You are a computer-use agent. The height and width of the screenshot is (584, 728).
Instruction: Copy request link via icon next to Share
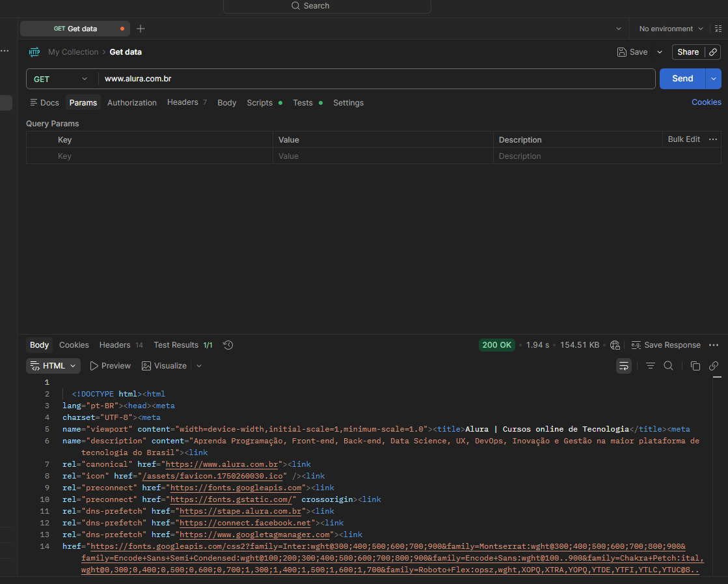pos(714,52)
